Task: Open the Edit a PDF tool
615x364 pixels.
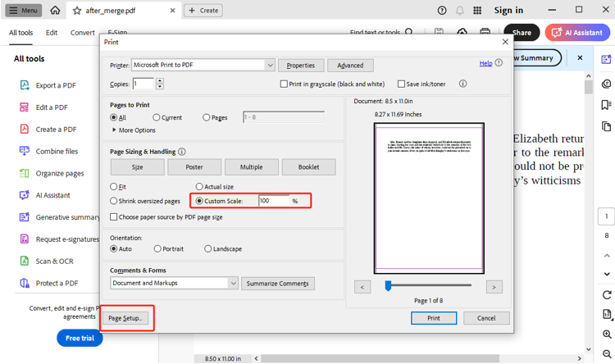Action: (x=44, y=107)
